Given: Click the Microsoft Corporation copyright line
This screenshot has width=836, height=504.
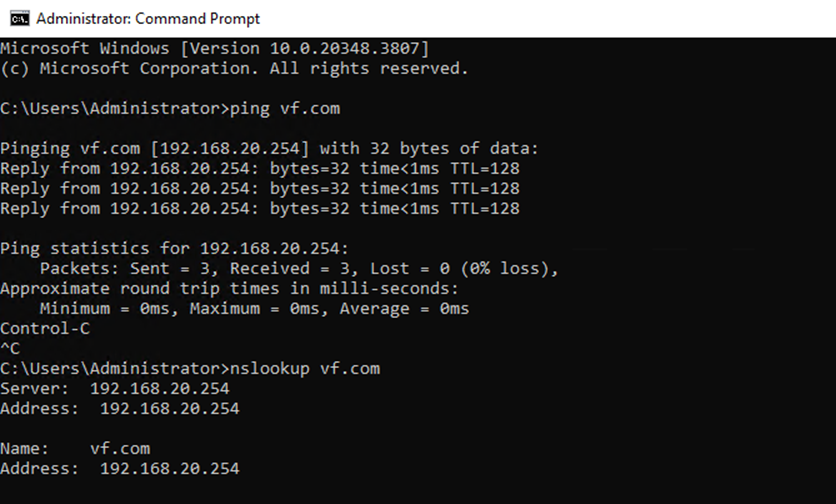Looking at the screenshot, I should click(234, 69).
